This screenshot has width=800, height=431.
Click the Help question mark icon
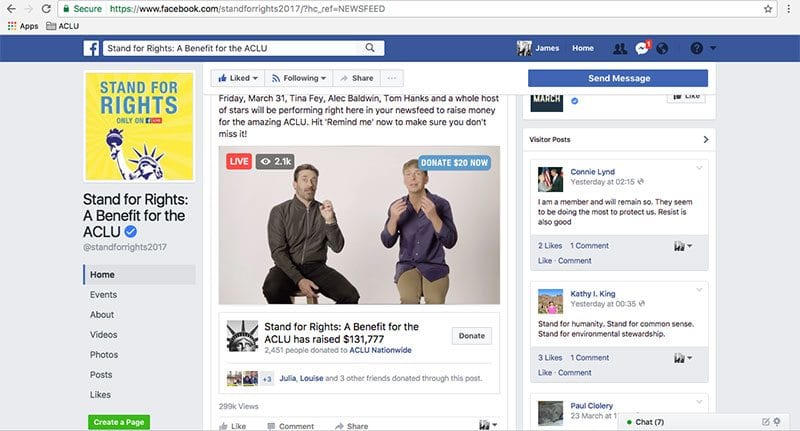coord(697,48)
